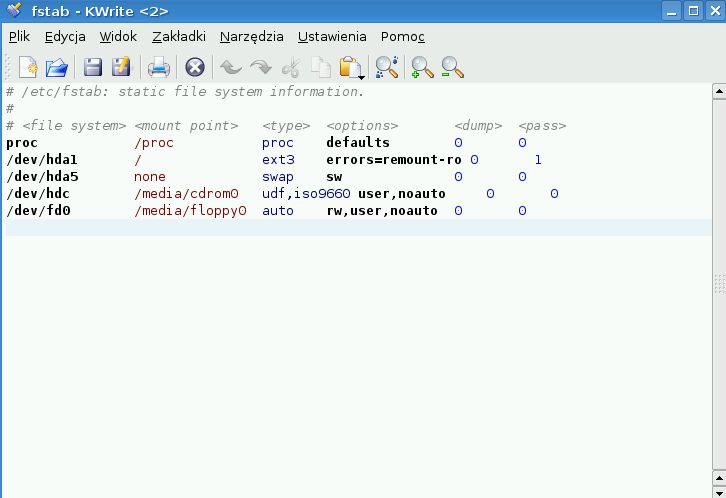Open the Pomoc menu

(x=402, y=37)
